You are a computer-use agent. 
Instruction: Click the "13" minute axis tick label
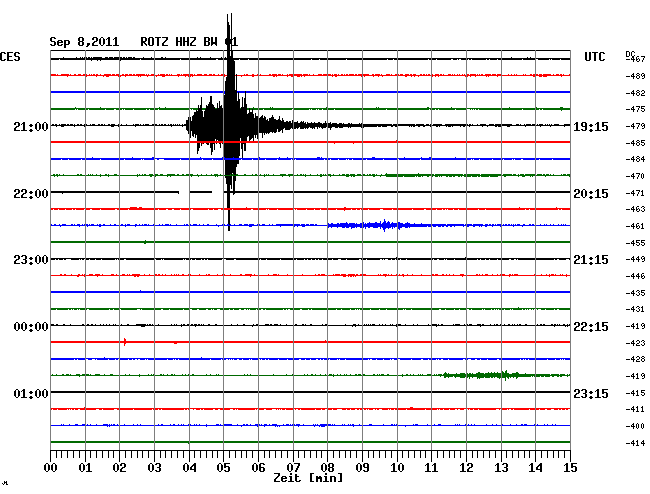(x=501, y=468)
